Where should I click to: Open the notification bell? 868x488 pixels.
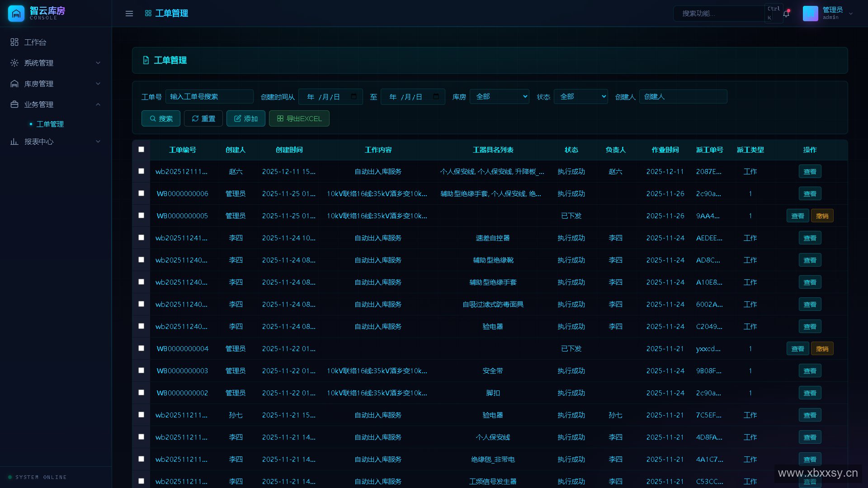point(786,14)
